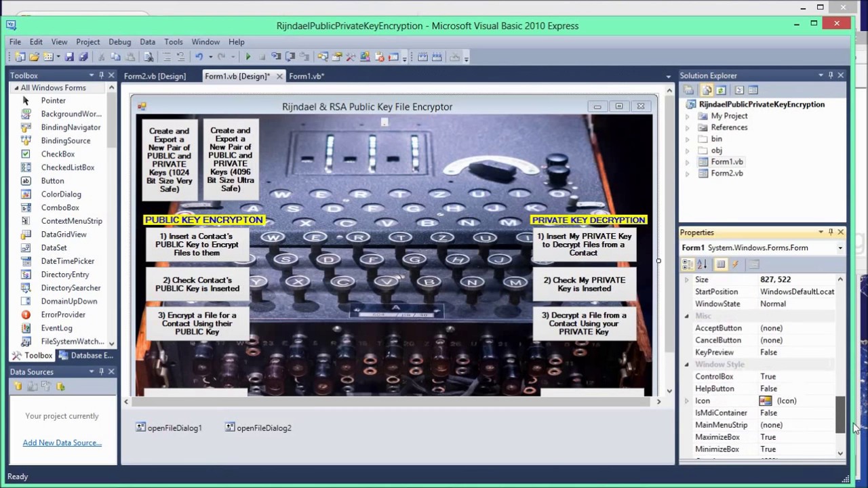Click the Icon property swatch value
This screenshot has height=488, width=868.
(766, 401)
